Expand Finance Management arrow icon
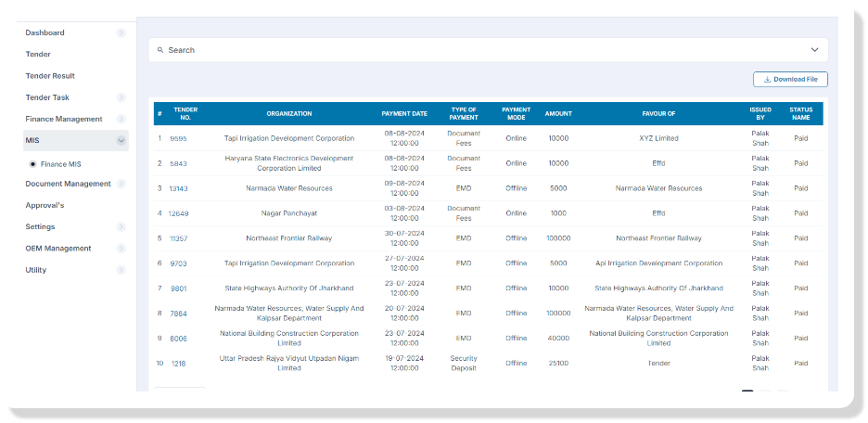Image resolution: width=868 pixels, height=423 pixels. [121, 120]
